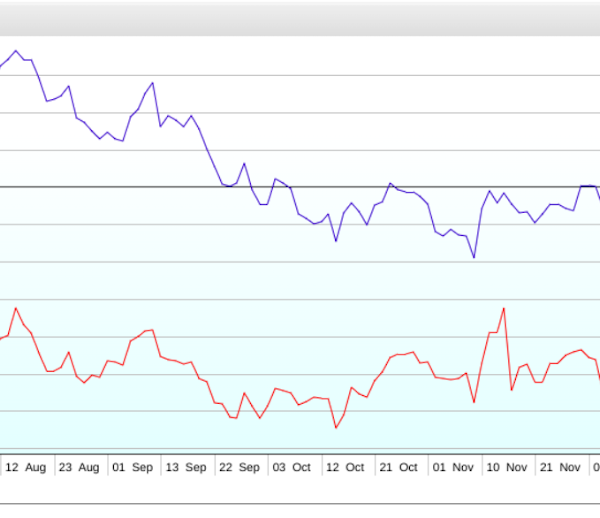Click the gray title bar above the chart

[300, 18]
